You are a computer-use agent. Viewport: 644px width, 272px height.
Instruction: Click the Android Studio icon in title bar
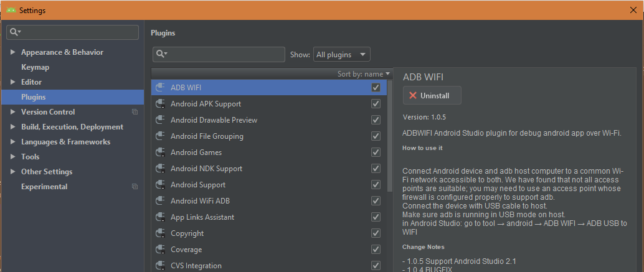[11, 10]
